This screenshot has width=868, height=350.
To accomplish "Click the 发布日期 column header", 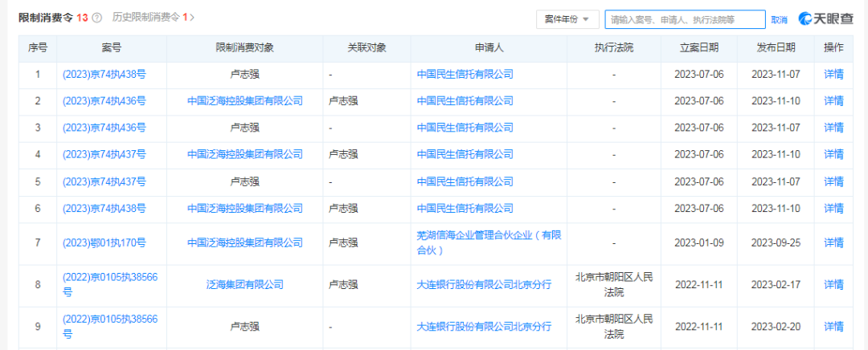I will (776, 48).
